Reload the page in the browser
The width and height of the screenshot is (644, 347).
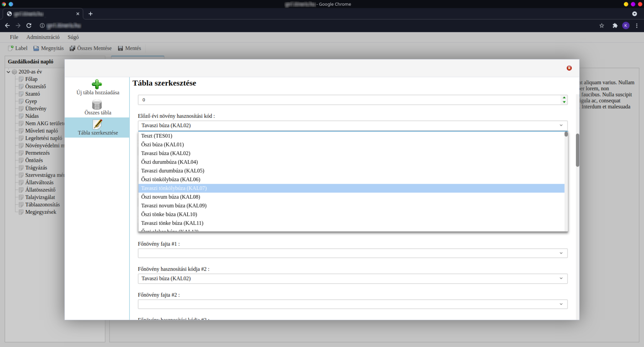[29, 25]
